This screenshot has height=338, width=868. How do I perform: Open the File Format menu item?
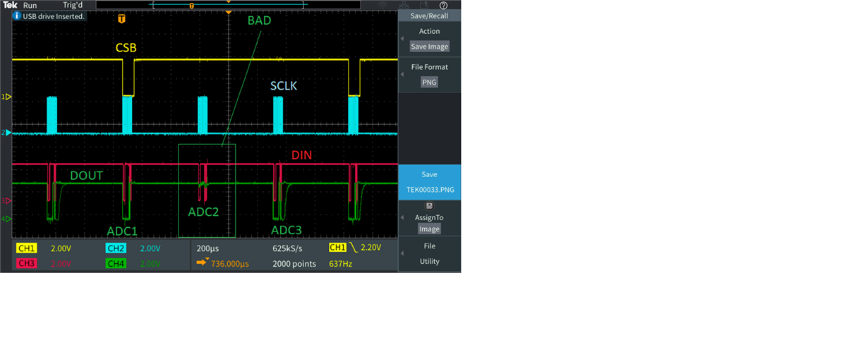click(429, 74)
